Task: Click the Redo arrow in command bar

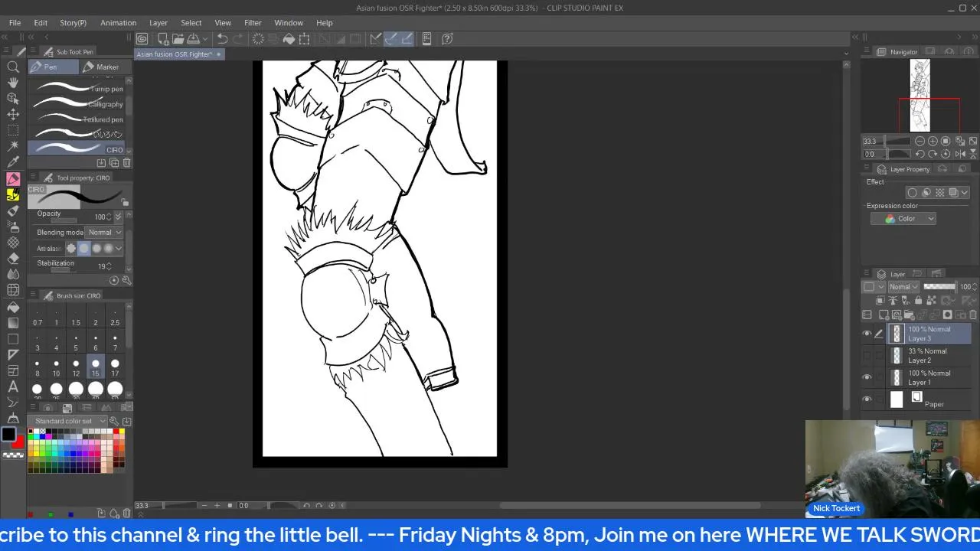Action: click(237, 38)
